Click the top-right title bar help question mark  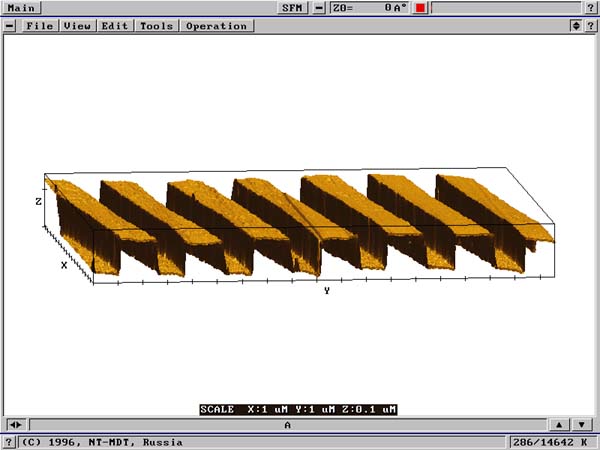pyautogui.click(x=591, y=8)
